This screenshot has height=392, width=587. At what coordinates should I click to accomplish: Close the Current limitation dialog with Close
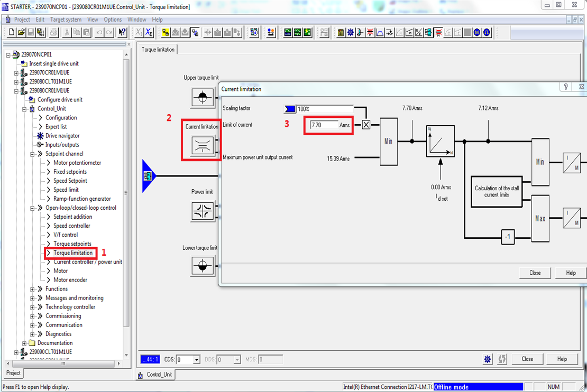pyautogui.click(x=535, y=273)
